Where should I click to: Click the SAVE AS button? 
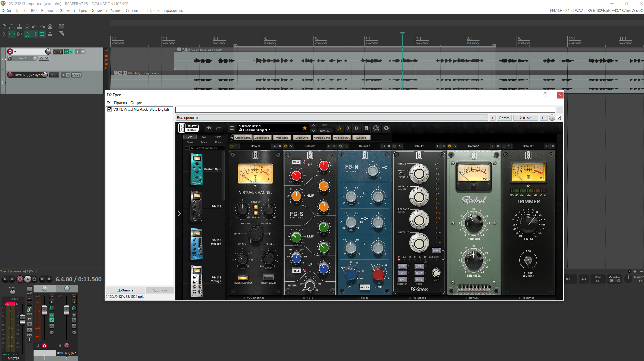point(325,131)
